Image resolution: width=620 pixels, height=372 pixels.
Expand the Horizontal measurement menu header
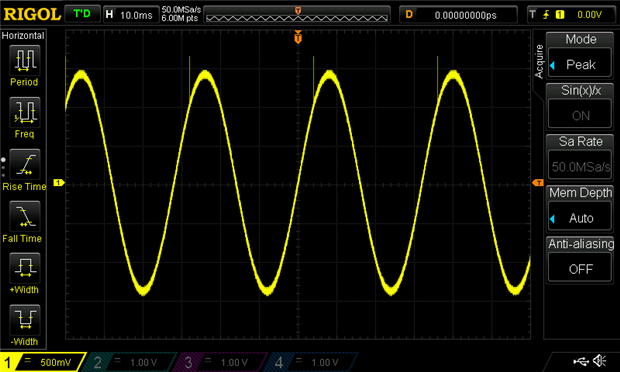(x=23, y=36)
